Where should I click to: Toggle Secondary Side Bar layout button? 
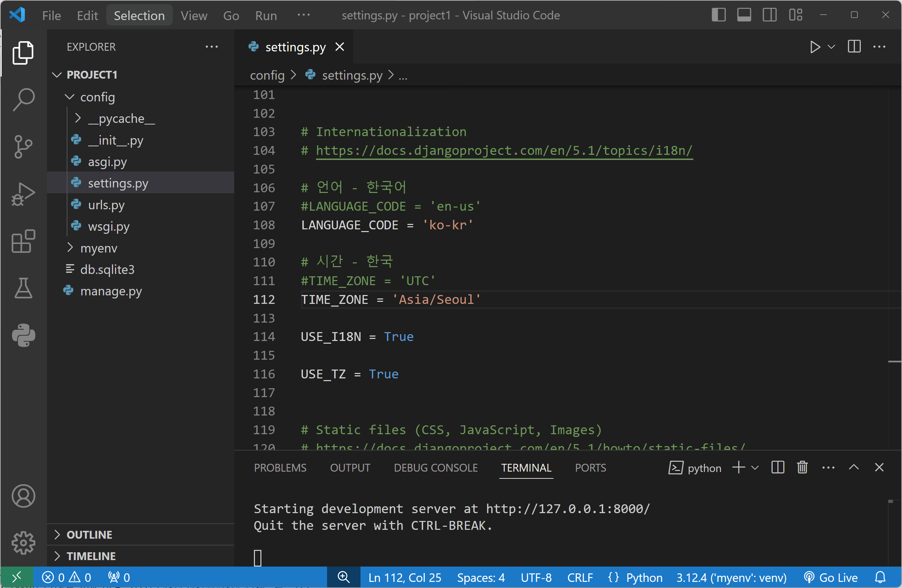pos(769,15)
